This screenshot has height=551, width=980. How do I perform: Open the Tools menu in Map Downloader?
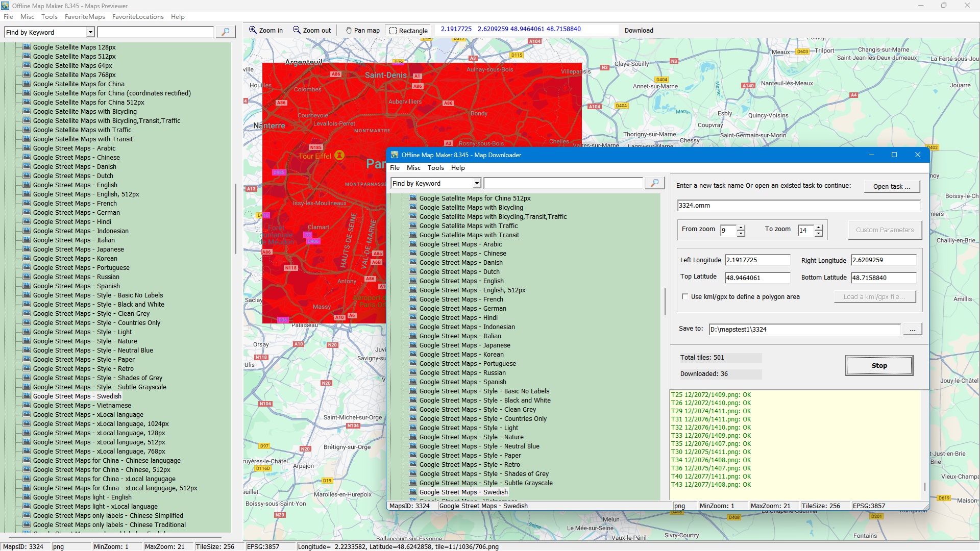coord(435,168)
